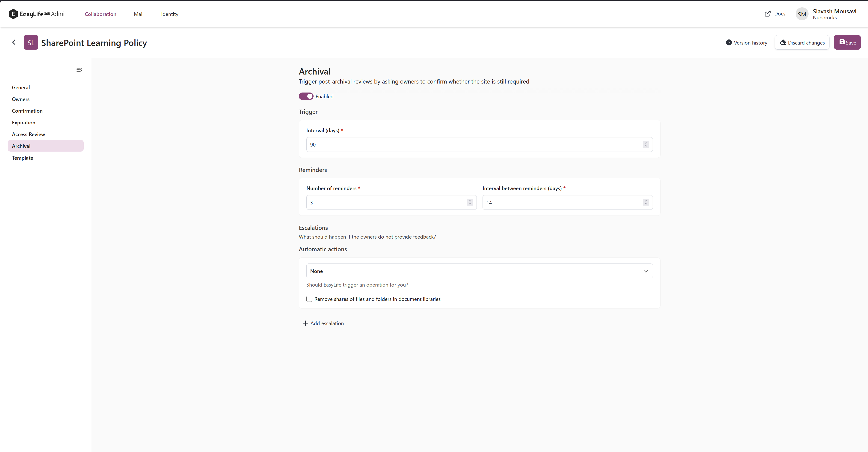Click the Escalations section heading
868x452 pixels.
click(313, 228)
